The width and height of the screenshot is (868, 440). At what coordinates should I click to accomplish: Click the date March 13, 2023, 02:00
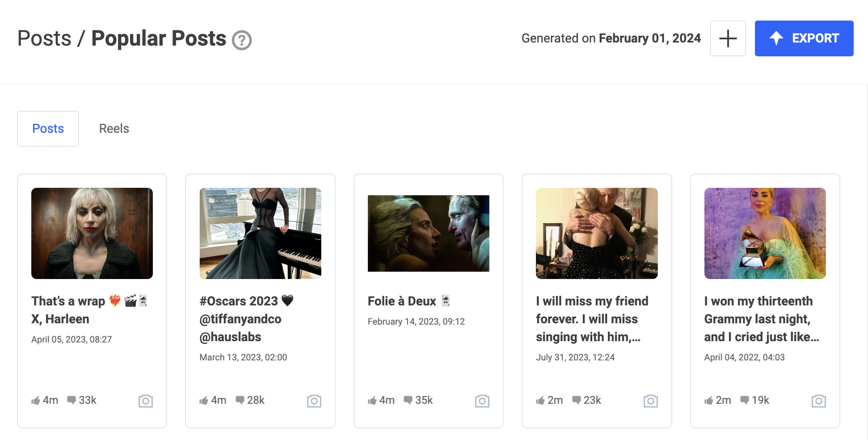point(243,357)
